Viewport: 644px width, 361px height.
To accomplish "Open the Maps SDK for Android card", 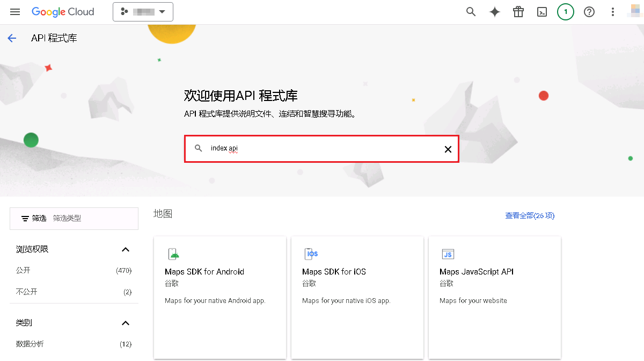I will point(220,298).
